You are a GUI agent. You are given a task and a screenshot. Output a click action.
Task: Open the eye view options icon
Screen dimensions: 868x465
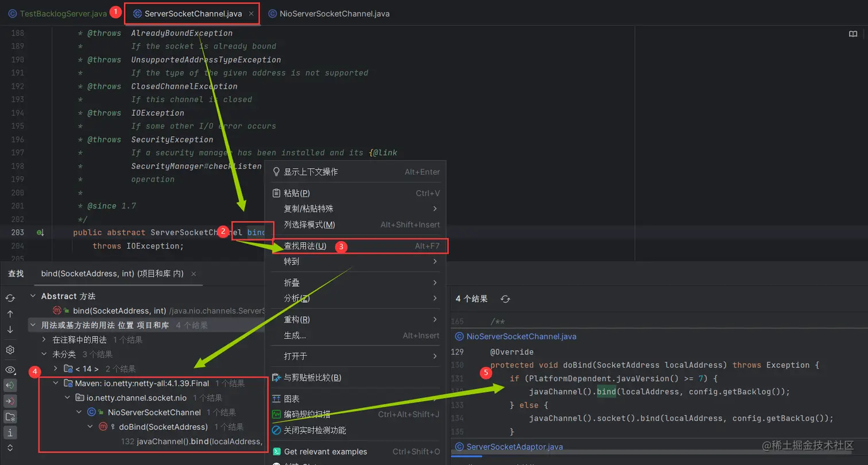click(x=10, y=370)
